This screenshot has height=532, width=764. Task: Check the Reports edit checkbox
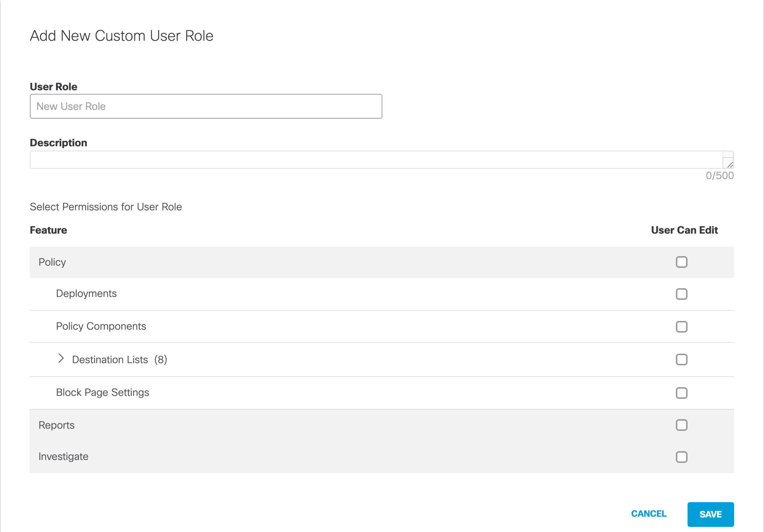coord(681,425)
